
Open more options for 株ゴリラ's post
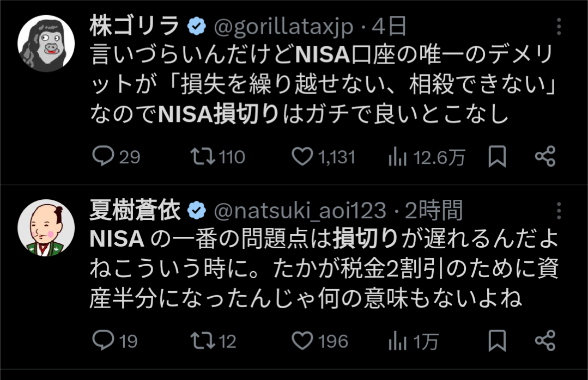[559, 27]
